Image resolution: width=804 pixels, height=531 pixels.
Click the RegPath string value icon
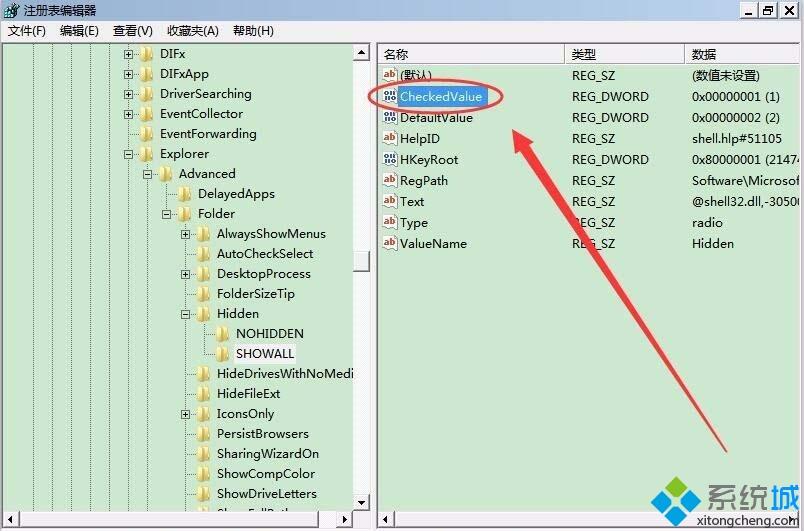click(x=390, y=180)
